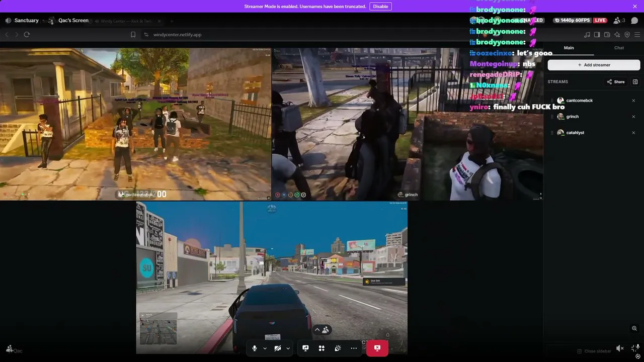Click the AI sparkle icon in browser toolbar
This screenshot has width=644, height=362.
(617, 35)
